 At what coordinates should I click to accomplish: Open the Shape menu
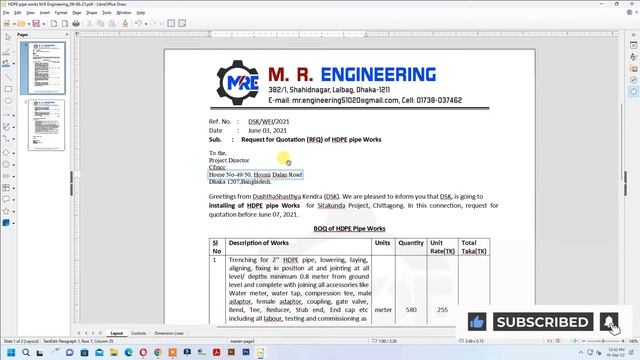click(x=91, y=13)
